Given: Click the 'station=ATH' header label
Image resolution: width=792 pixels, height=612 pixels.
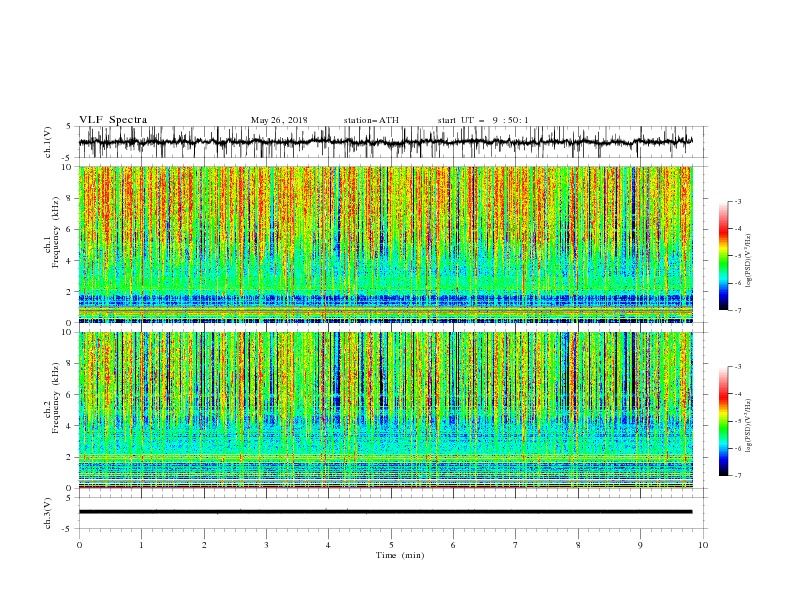Looking at the screenshot, I should click(371, 120).
